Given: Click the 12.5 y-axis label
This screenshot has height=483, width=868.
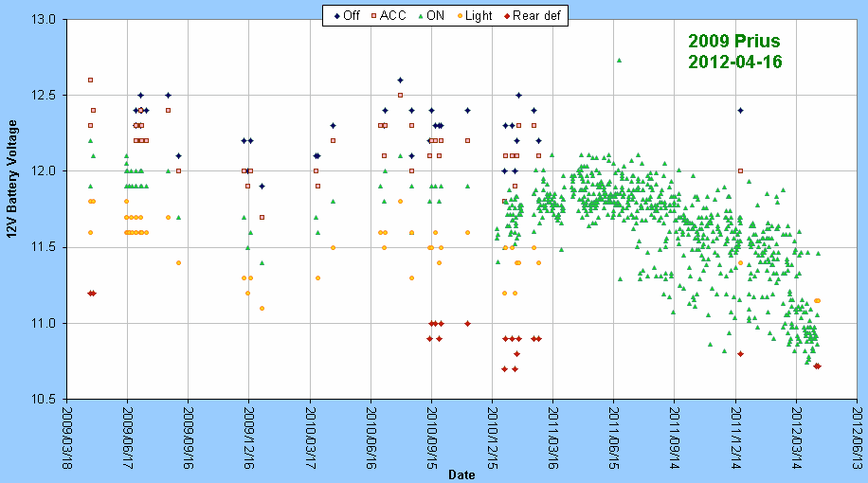Looking at the screenshot, I should 45,95.
